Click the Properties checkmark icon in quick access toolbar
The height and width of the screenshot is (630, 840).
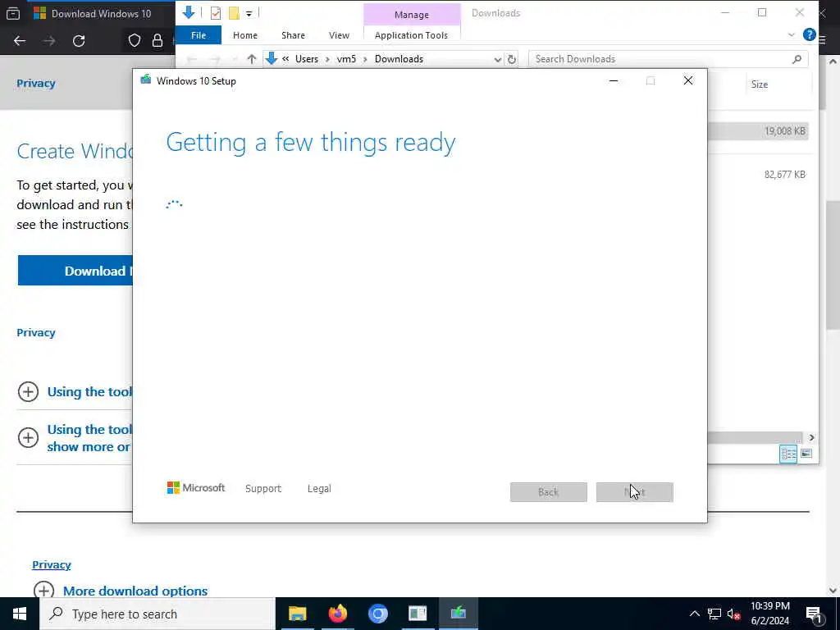tap(216, 13)
